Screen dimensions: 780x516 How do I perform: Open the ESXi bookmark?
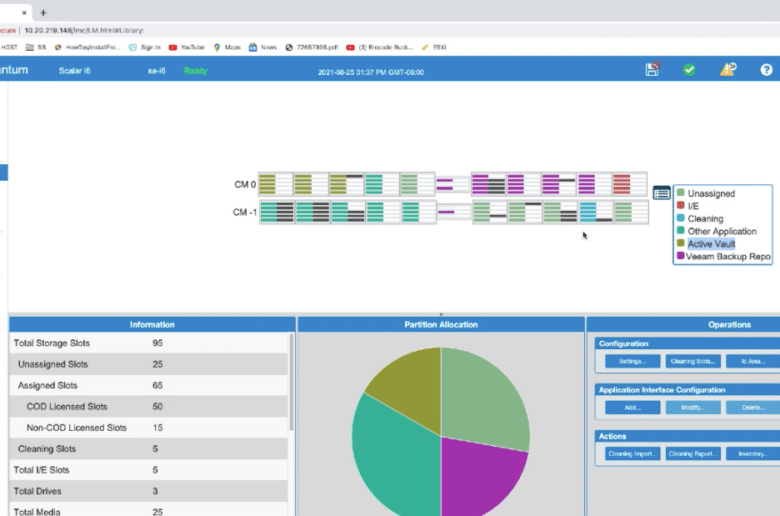click(434, 47)
